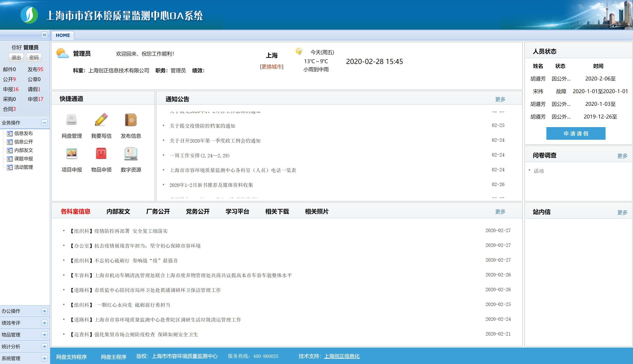The height and width of the screenshot is (364, 633).
Task: Collapse the 业务操作 section
Action: point(45,123)
